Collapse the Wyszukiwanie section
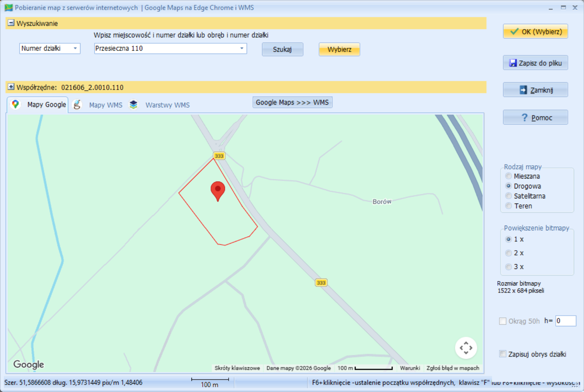This screenshot has height=392, width=584. [11, 23]
